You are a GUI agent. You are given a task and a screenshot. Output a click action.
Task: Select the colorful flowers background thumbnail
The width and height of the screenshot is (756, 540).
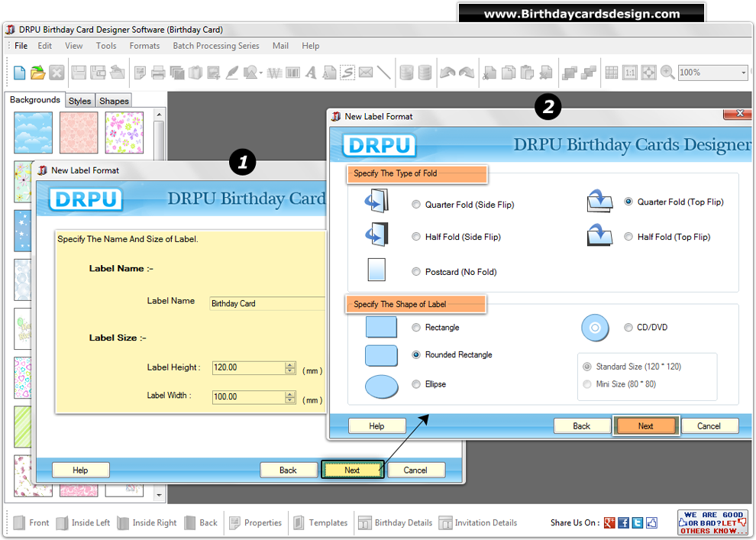coord(124,133)
